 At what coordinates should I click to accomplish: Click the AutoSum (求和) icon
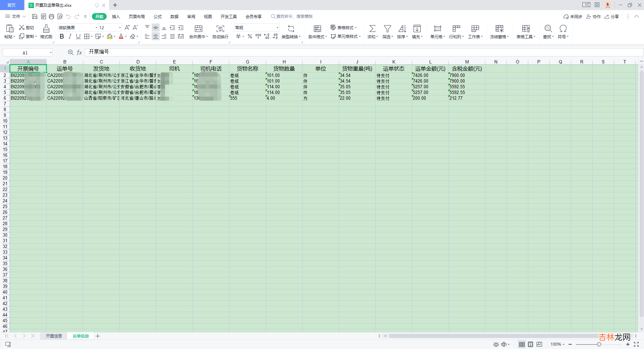pyautogui.click(x=372, y=29)
